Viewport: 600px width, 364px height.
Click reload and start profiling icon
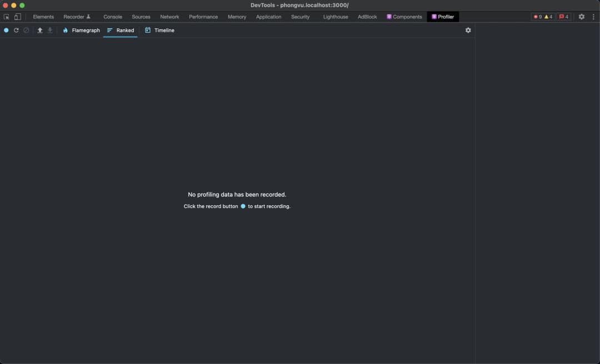pos(16,30)
